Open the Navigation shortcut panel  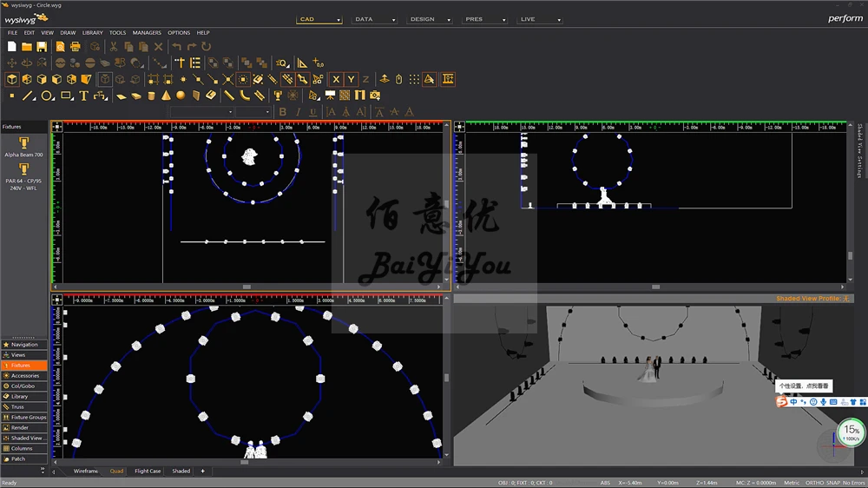pyautogui.click(x=24, y=345)
